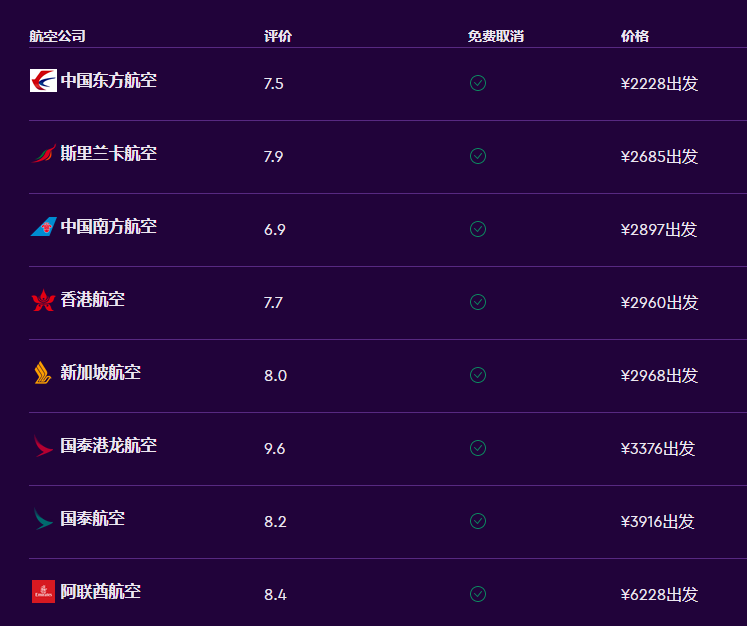Select the 阿联酋航空 airline name
Screen dimensions: 747x626
[x=101, y=591]
